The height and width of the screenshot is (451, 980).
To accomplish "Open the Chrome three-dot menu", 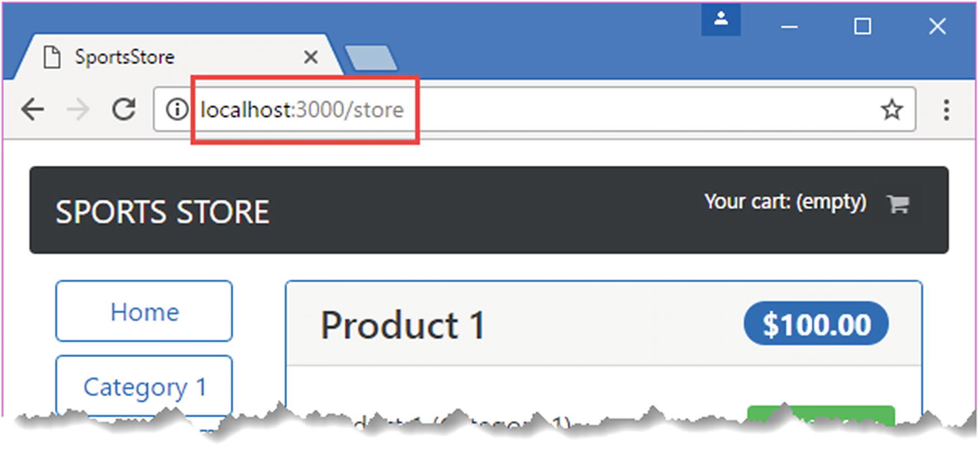I will pyautogui.click(x=946, y=110).
